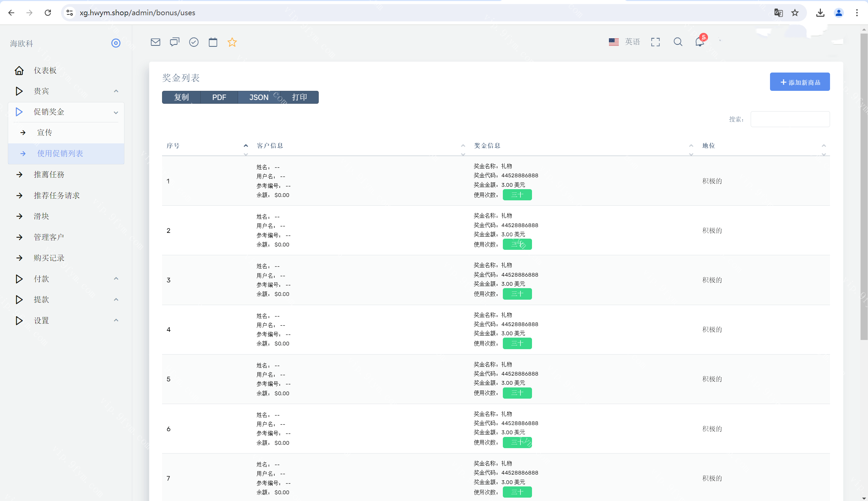Click the header search magnifier icon
Screen dimensions: 868x501
(x=678, y=42)
